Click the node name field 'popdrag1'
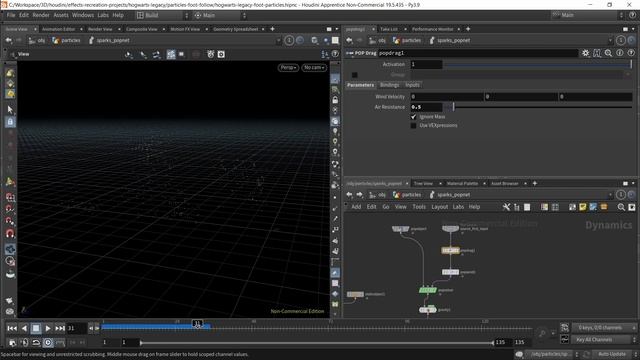The width and height of the screenshot is (640, 360). (478, 53)
